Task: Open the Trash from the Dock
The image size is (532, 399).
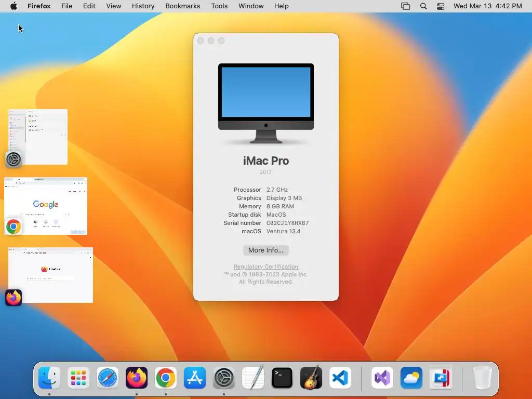Action: point(482,378)
